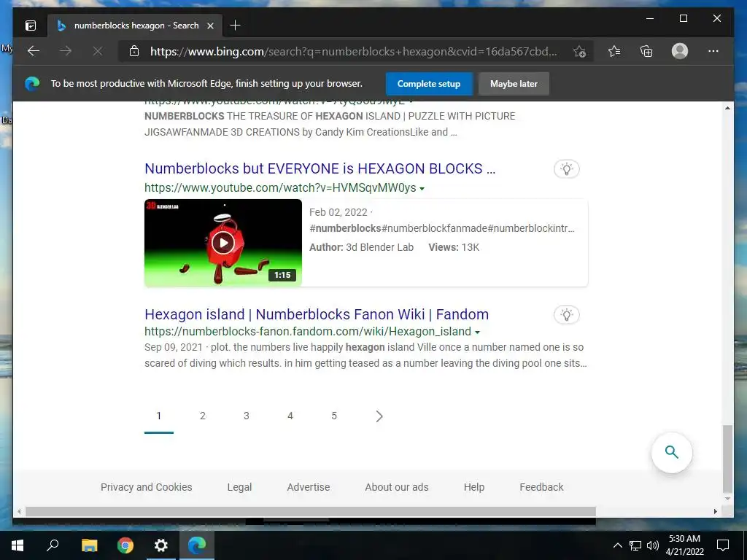
Task: Expand dropdown beside numberblocks-fanon.fandom.com URL
Action: (x=477, y=332)
